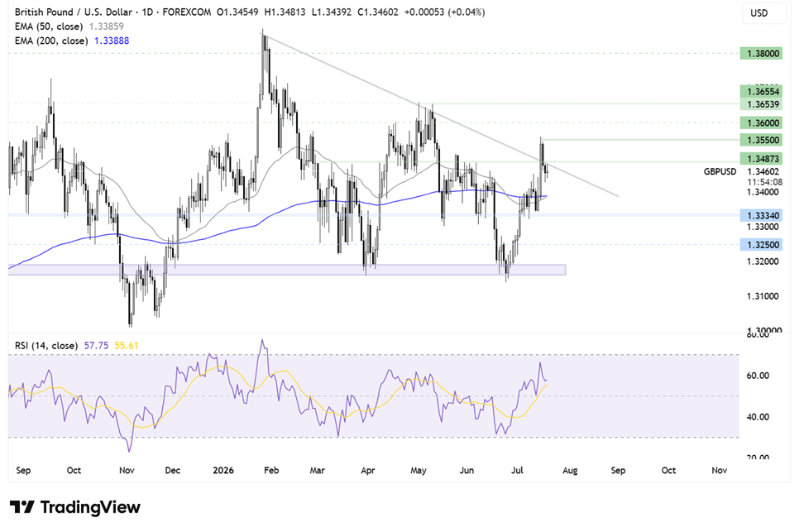The width and height of the screenshot is (799, 532).
Task: Select the Jul marker on time axis
Action: pos(517,470)
